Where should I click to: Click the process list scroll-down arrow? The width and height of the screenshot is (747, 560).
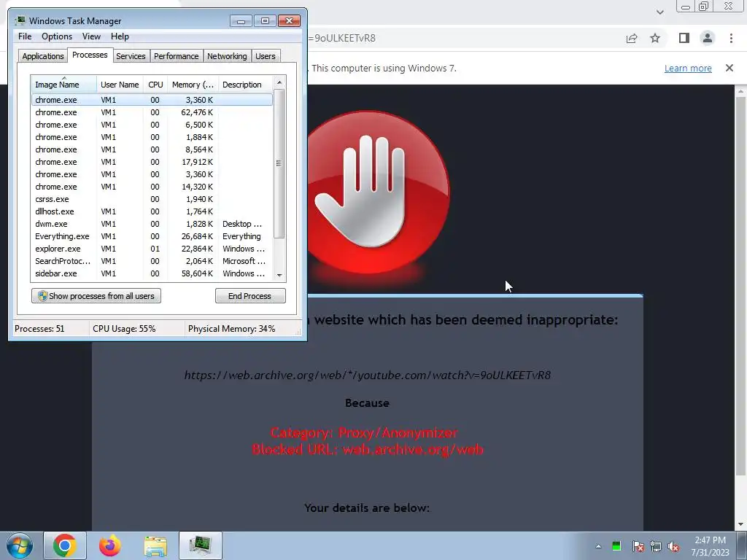(x=279, y=275)
